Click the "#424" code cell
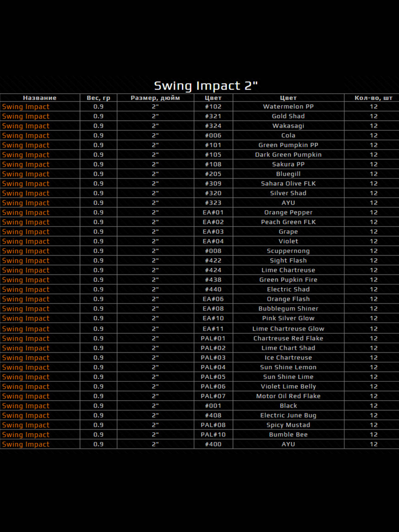This screenshot has height=532, width=399. [x=213, y=270]
